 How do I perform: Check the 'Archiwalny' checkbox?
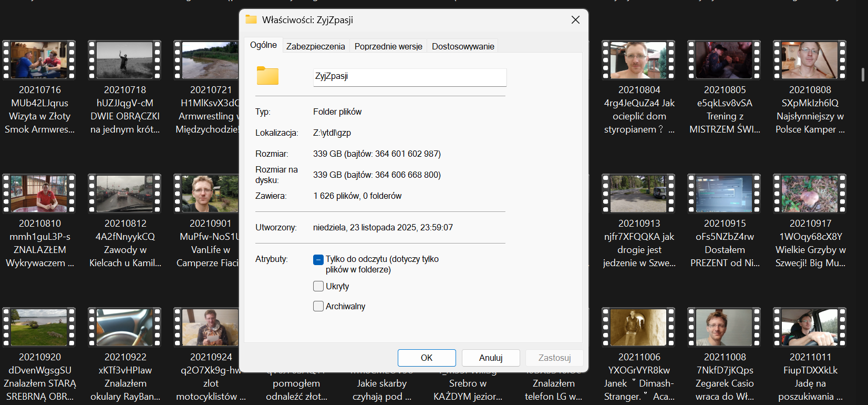[x=318, y=306]
